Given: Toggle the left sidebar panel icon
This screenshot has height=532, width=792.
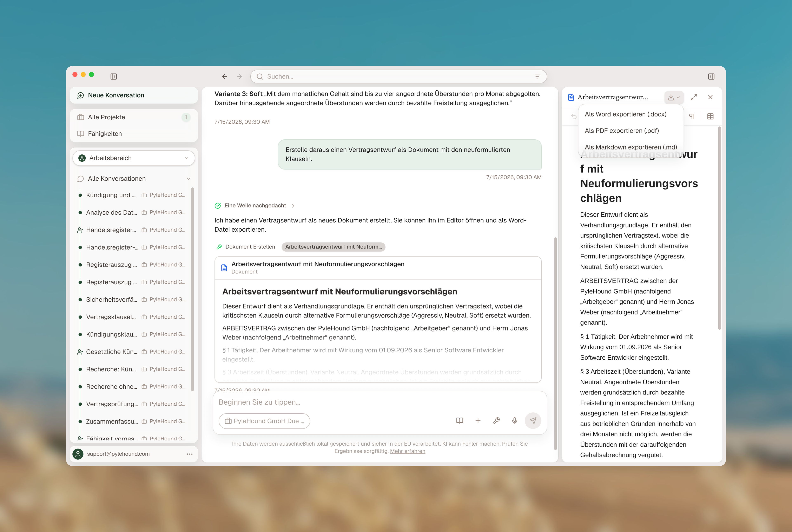Looking at the screenshot, I should (114, 76).
